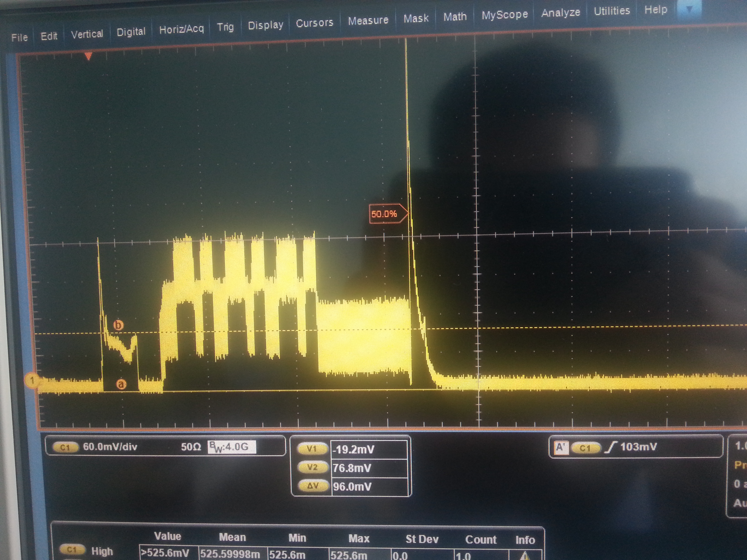This screenshot has width=747, height=560.
Task: Click the C1 trigger source badge
Action: click(x=587, y=448)
